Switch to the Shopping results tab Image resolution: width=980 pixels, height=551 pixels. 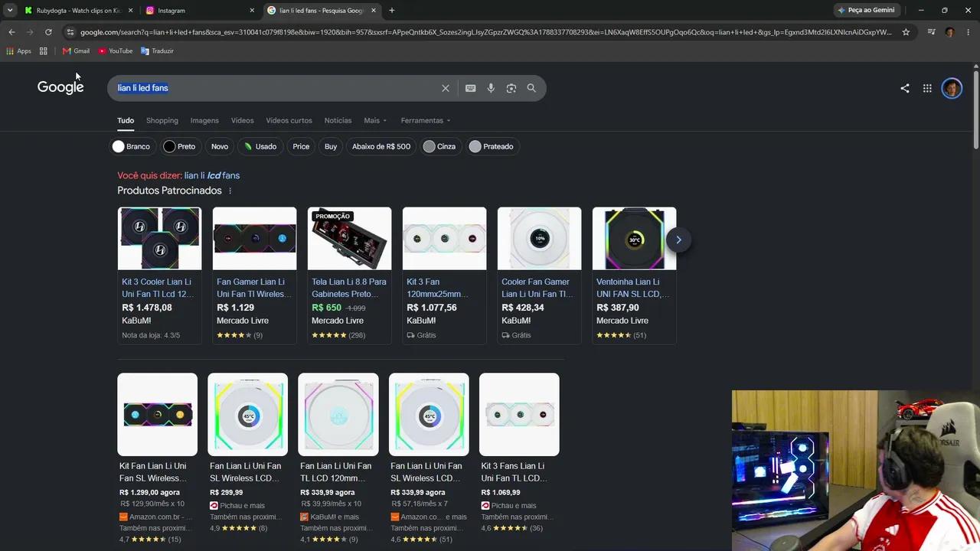click(162, 121)
